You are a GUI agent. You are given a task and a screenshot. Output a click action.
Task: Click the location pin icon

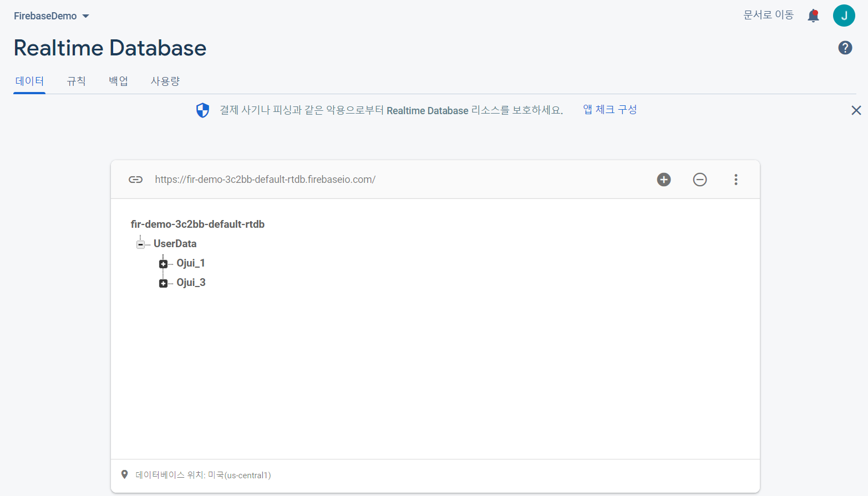coord(124,474)
